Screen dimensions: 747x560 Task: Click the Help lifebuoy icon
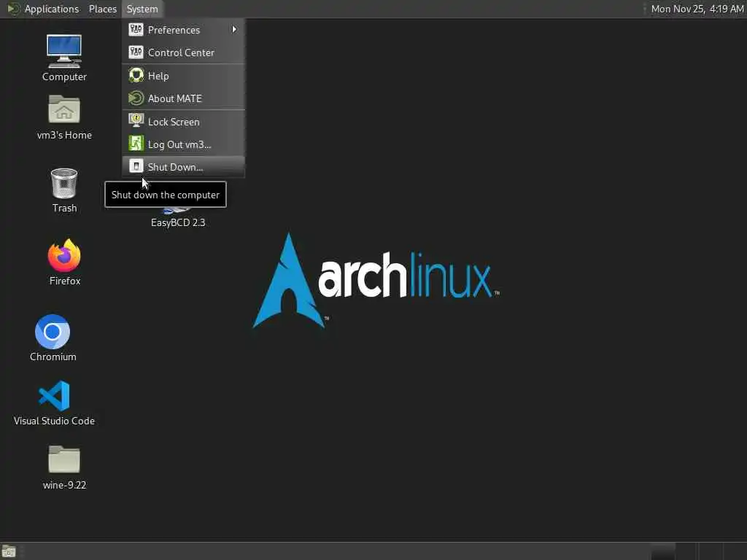(x=136, y=75)
